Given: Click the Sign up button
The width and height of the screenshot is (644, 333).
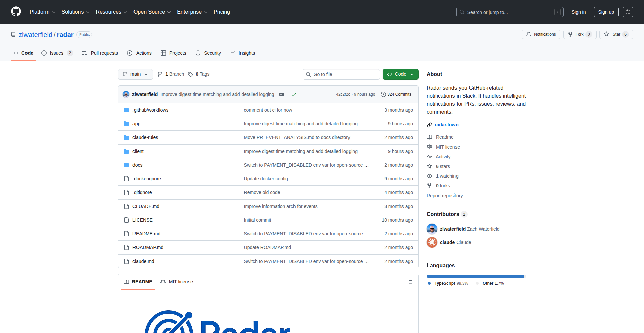Looking at the screenshot, I should (606, 12).
